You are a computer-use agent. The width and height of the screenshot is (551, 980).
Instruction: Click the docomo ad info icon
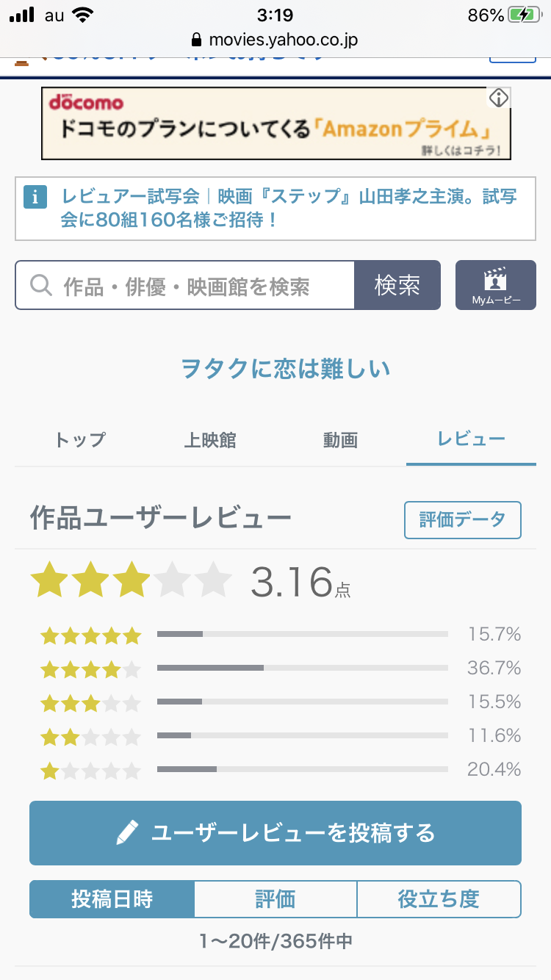[x=499, y=98]
